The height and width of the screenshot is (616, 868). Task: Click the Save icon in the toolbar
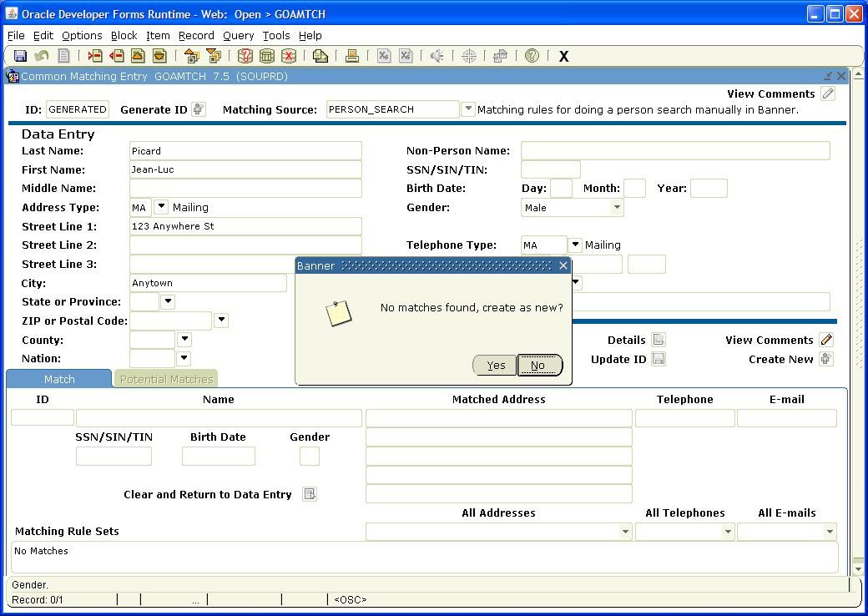coord(21,56)
